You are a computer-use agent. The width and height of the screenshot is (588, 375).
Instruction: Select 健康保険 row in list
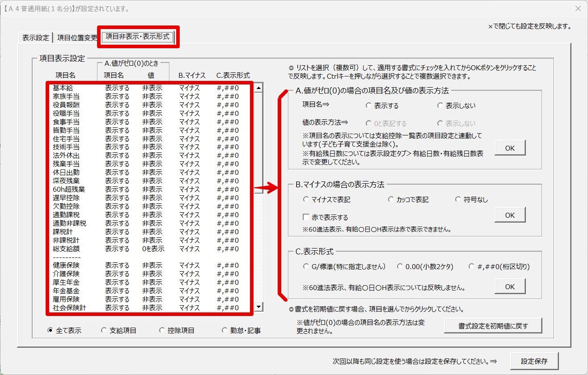(x=151, y=265)
